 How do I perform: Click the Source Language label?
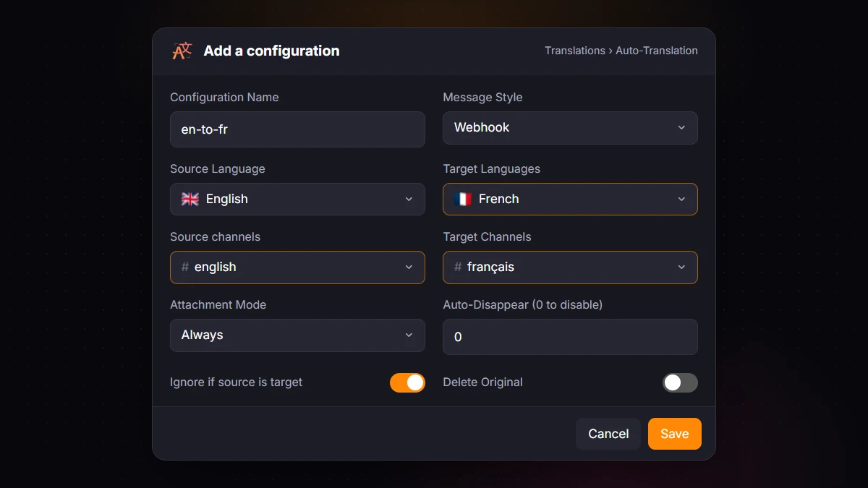(218, 169)
